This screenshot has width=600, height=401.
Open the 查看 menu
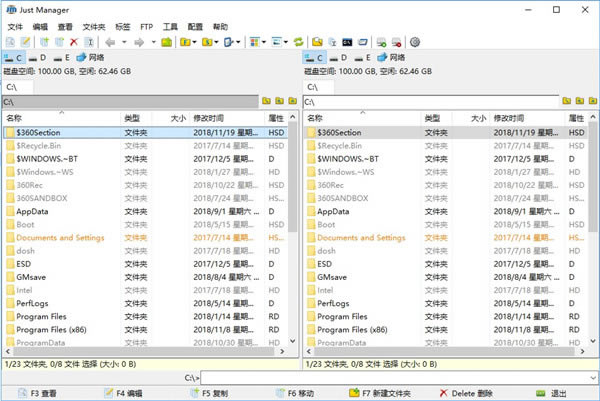coord(65,27)
